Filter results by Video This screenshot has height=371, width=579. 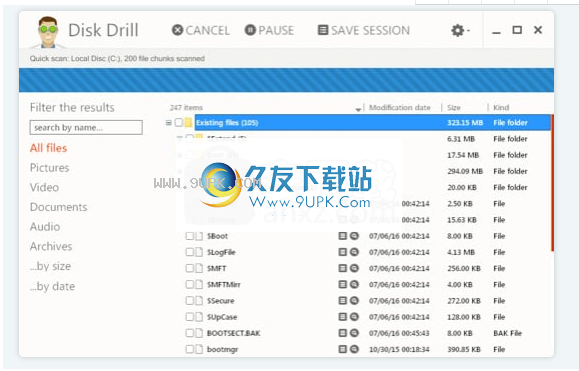[x=44, y=187]
